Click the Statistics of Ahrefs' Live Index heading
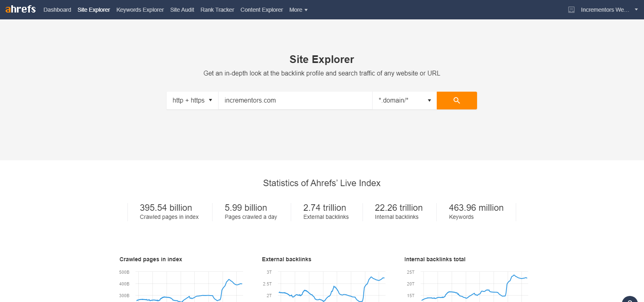Image resolution: width=644 pixels, height=302 pixels. coord(322,183)
